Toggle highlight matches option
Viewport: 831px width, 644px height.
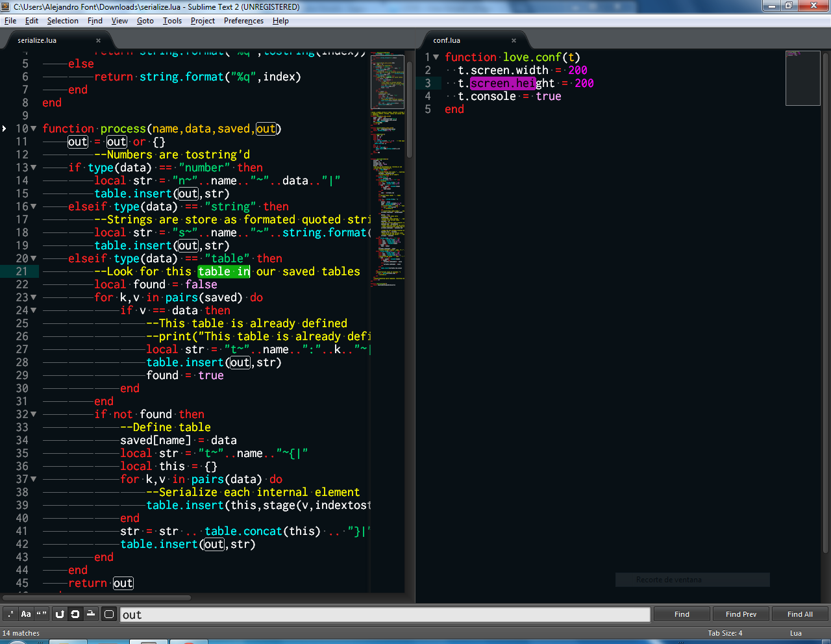(x=109, y=614)
